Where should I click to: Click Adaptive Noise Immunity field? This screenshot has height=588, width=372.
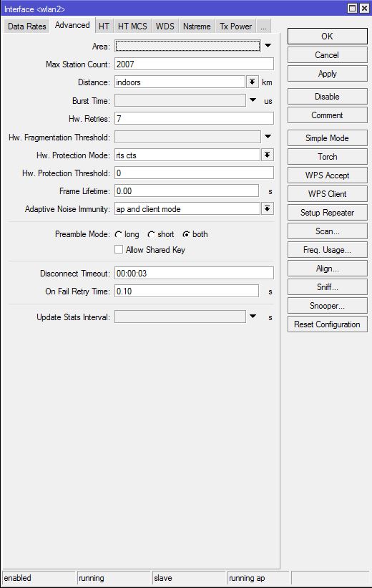[187, 209]
